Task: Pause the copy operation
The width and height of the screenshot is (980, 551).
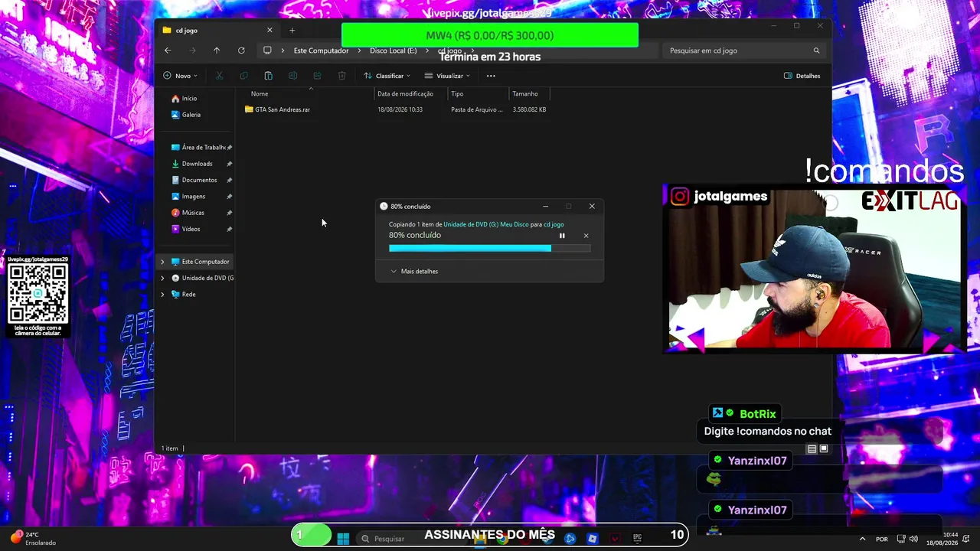Action: point(562,236)
